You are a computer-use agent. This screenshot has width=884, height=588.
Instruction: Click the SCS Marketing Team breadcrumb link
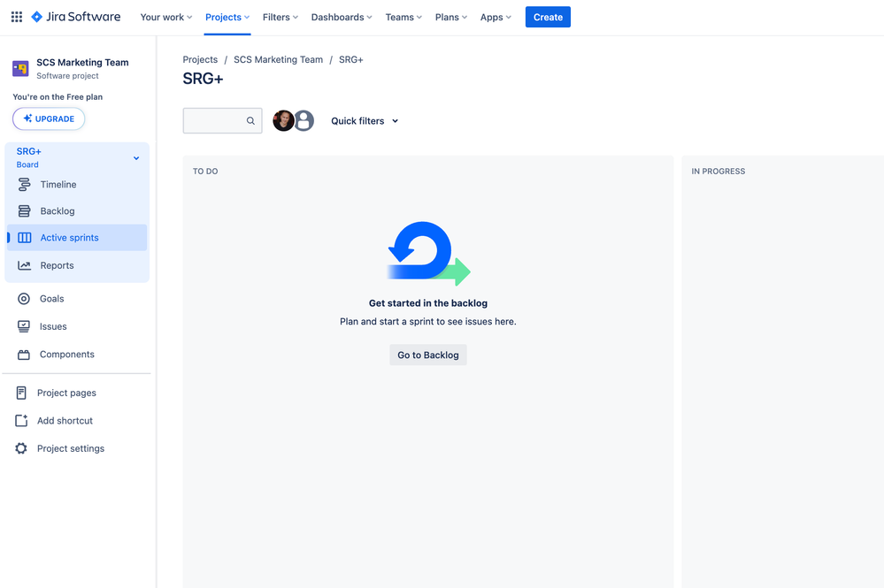click(x=279, y=60)
